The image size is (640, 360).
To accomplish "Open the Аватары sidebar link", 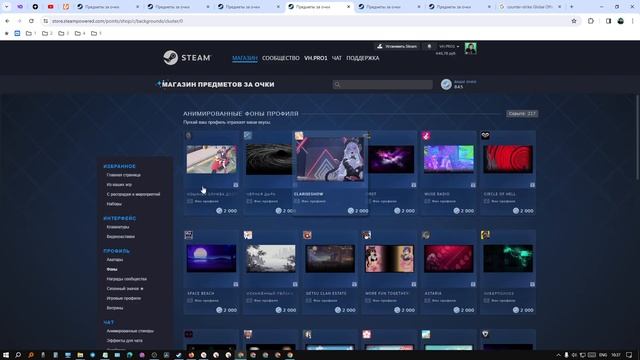I will pos(115,260).
